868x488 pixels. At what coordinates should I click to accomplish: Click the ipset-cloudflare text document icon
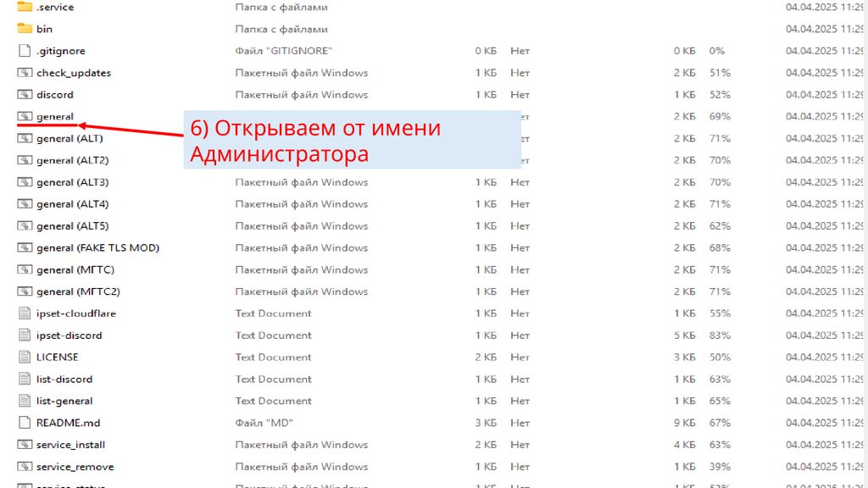pyautogui.click(x=25, y=313)
